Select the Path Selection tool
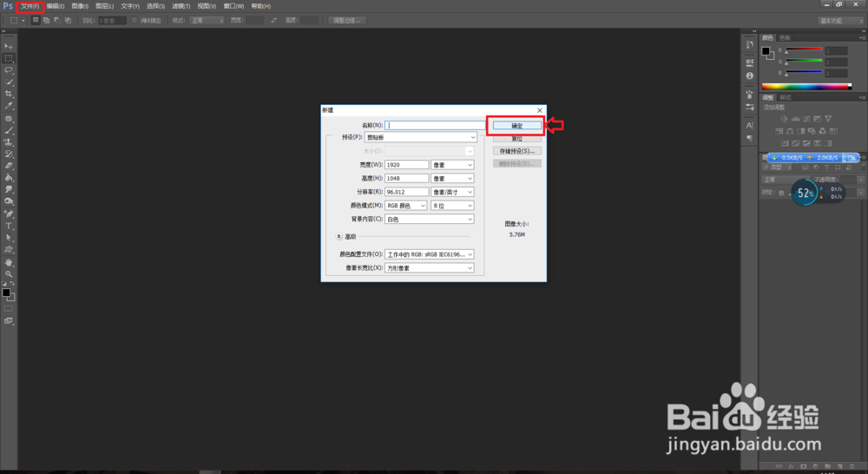This screenshot has width=868, height=474. tap(9, 238)
